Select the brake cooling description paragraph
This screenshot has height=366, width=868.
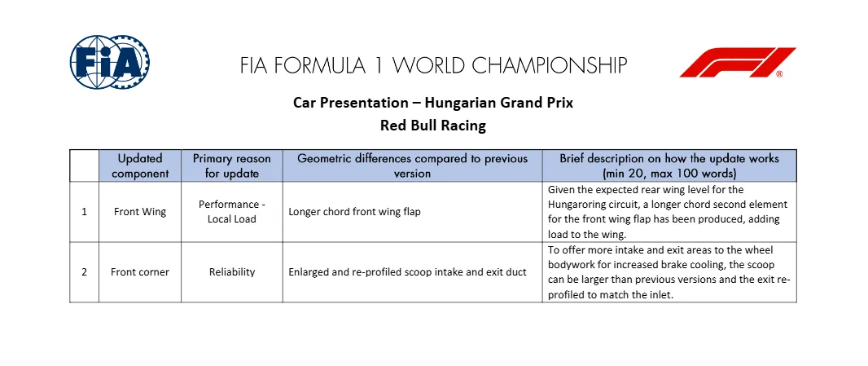[669, 272]
